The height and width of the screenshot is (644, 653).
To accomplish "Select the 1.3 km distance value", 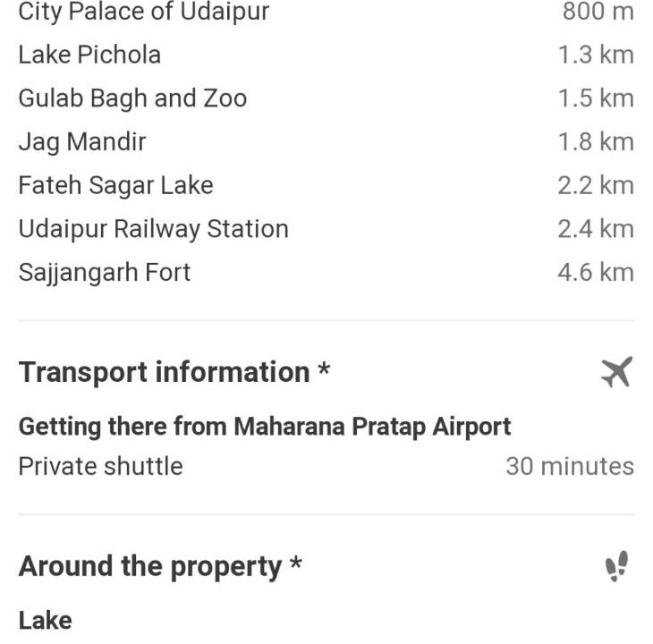I will pos(595,55).
